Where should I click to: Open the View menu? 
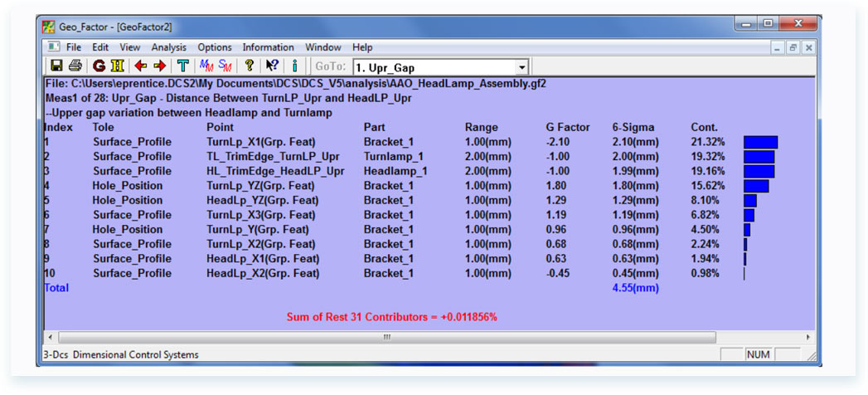(x=130, y=47)
